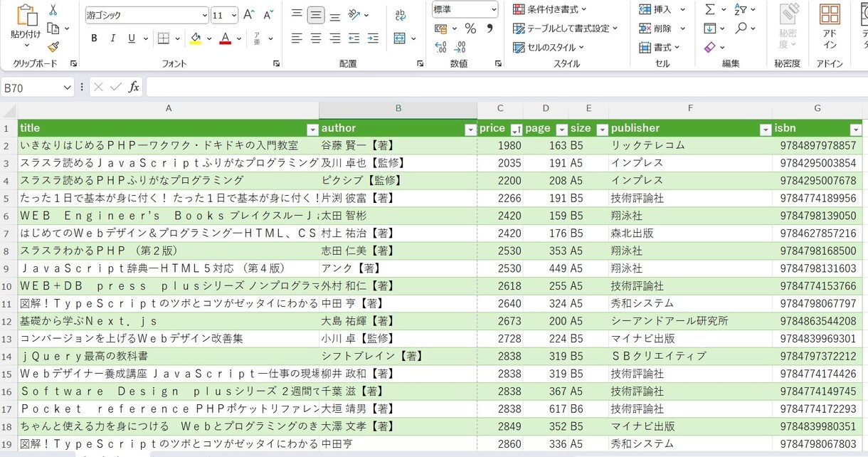Open Conditional Formatting (条件付き書式) menu
The width and height of the screenshot is (868, 457).
549,9
